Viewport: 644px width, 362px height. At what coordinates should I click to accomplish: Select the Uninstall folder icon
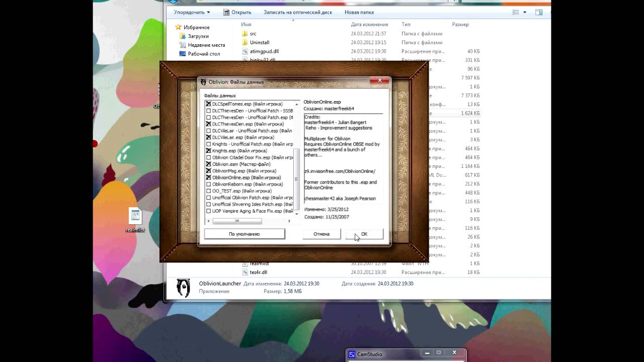point(245,43)
